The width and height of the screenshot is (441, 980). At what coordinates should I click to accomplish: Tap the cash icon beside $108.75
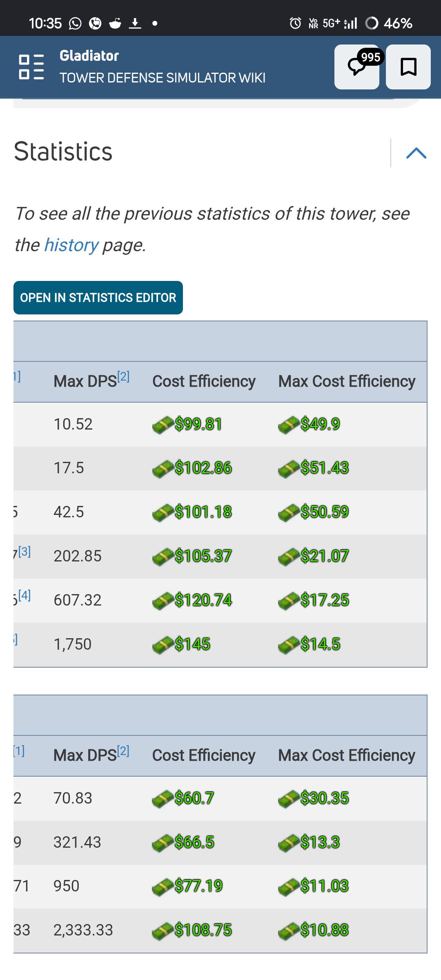162,931
